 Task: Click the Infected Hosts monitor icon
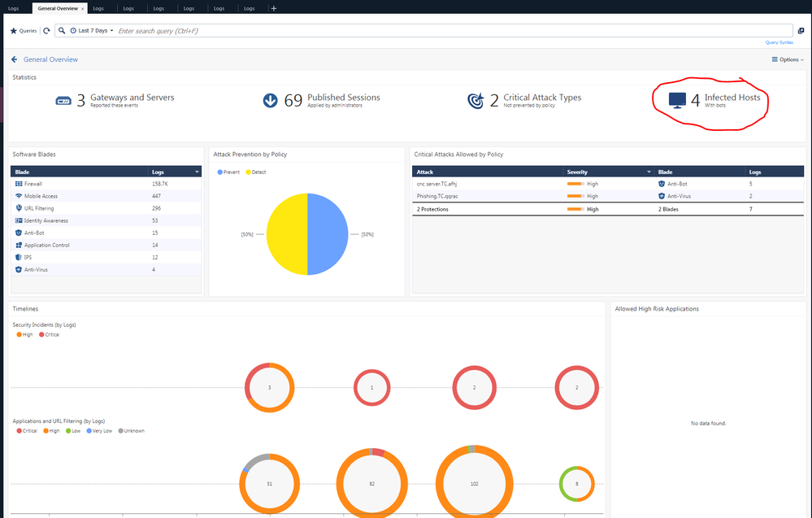677,101
